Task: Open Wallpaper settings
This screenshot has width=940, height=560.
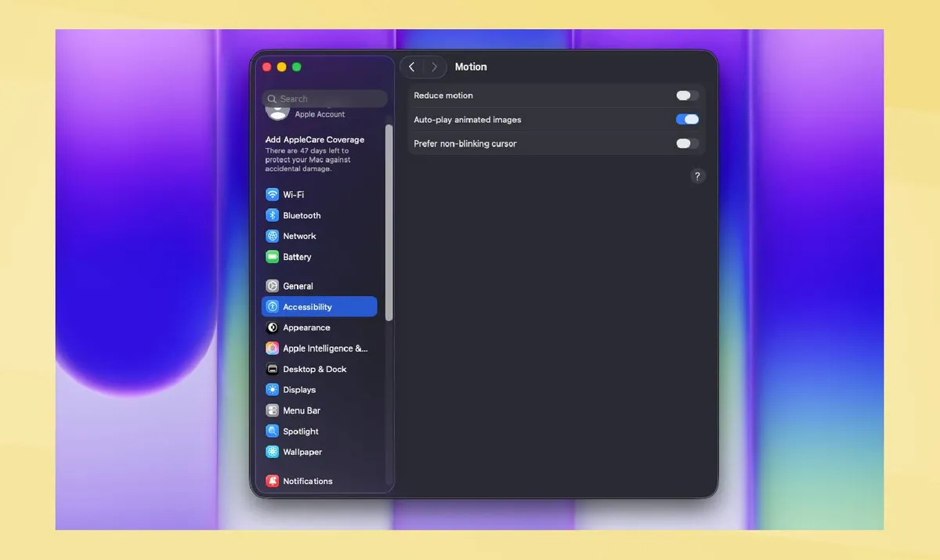Action: click(x=320, y=452)
